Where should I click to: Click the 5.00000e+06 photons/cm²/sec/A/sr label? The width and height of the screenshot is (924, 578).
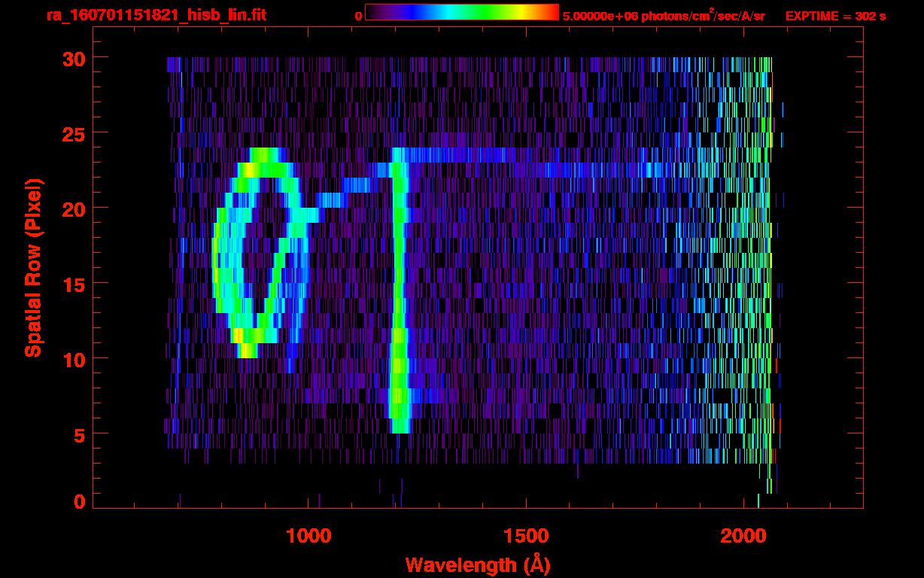click(664, 16)
